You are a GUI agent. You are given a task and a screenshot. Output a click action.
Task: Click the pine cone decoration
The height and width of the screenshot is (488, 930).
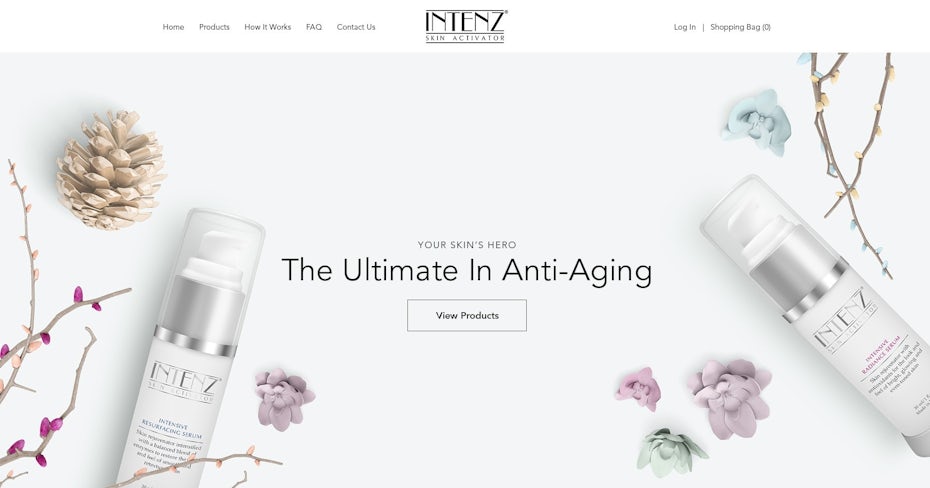point(111,170)
